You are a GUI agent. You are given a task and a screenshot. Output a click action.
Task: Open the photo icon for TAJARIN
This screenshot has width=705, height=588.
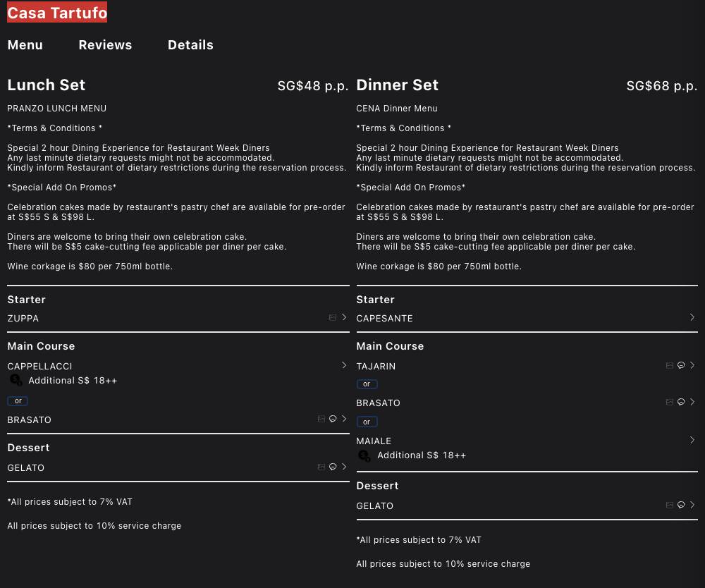(x=670, y=365)
